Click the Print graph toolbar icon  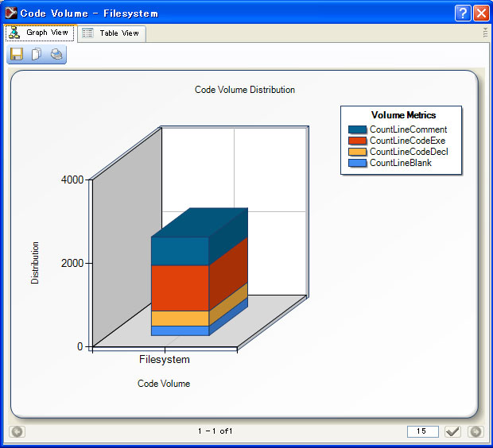click(56, 54)
